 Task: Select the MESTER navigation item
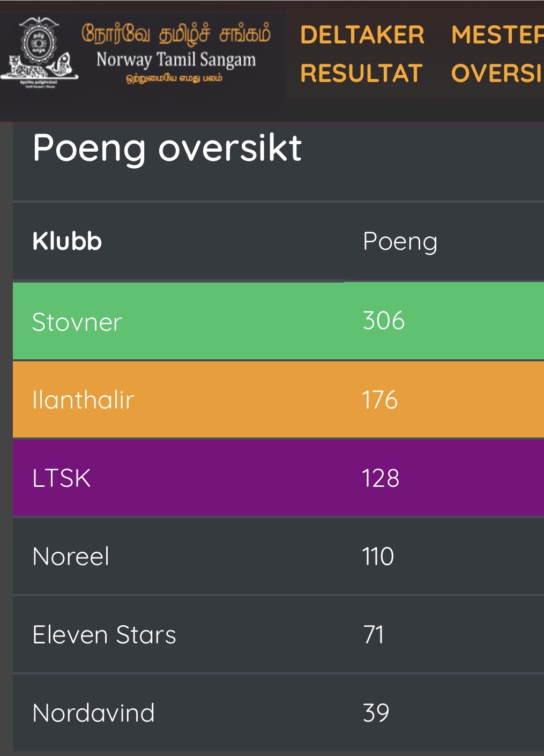[497, 35]
